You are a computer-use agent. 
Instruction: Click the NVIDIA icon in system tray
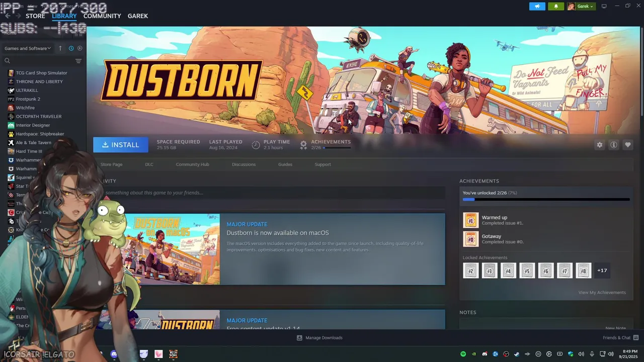point(474,354)
